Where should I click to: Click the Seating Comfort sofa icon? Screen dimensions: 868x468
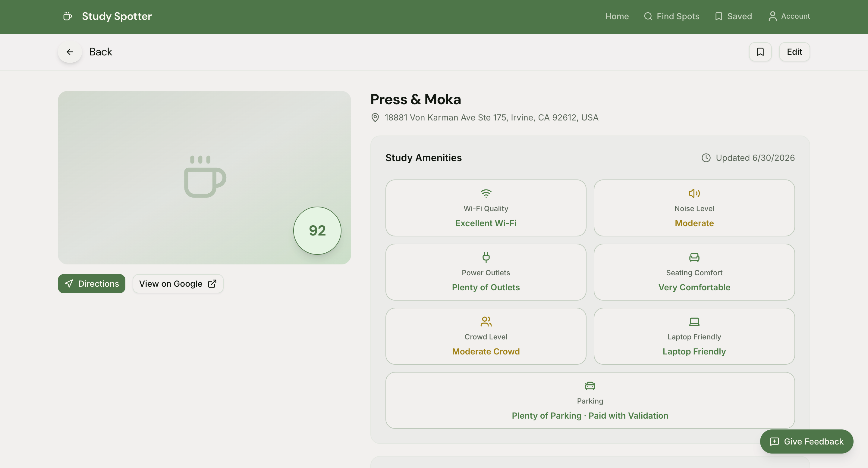coord(694,257)
